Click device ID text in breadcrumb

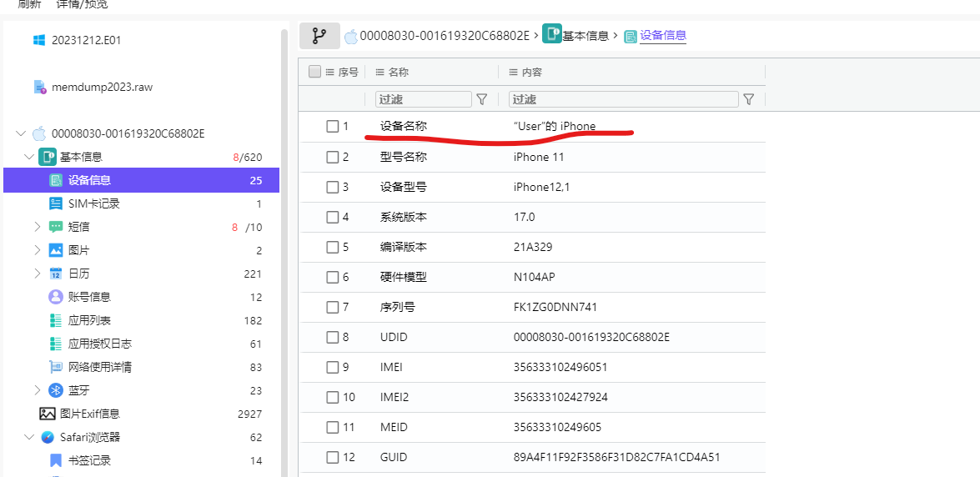click(445, 36)
